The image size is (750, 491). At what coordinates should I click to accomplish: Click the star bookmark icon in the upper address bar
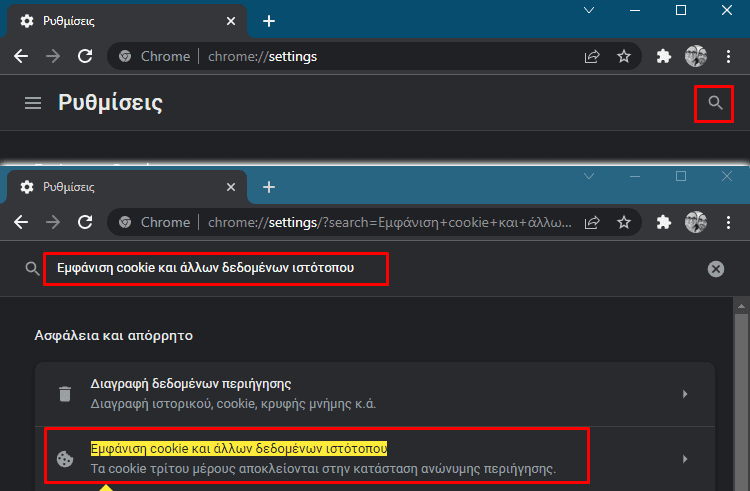(624, 56)
